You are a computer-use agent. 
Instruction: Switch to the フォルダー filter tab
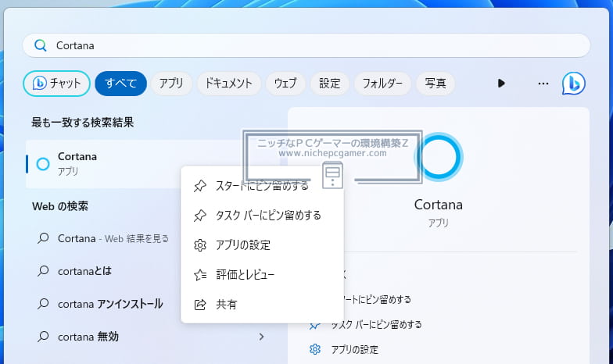pyautogui.click(x=382, y=83)
